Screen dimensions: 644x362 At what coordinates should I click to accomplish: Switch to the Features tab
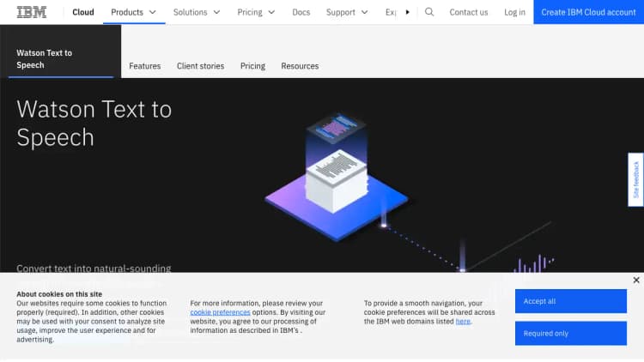pos(144,66)
